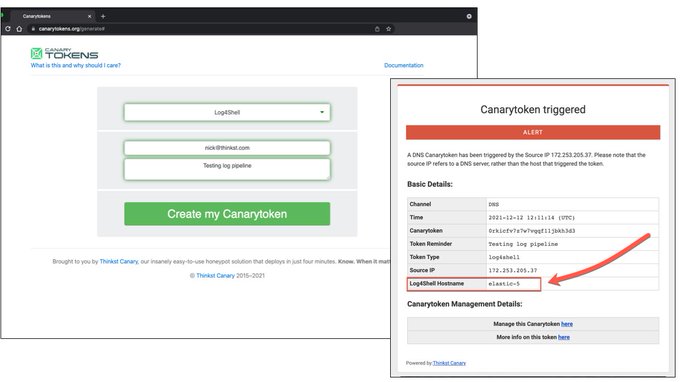Select the Canarytoken value 0rkicfv7s7w7vqqf11jbkh3d3
680x382 pixels.
[x=532, y=231]
